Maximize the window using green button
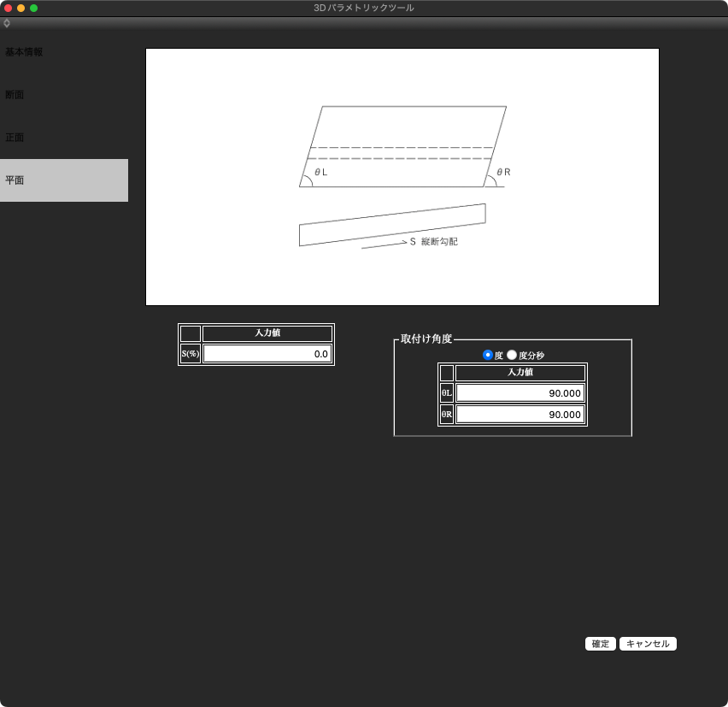Viewport: 728px width, 707px height. pyautogui.click(x=34, y=8)
